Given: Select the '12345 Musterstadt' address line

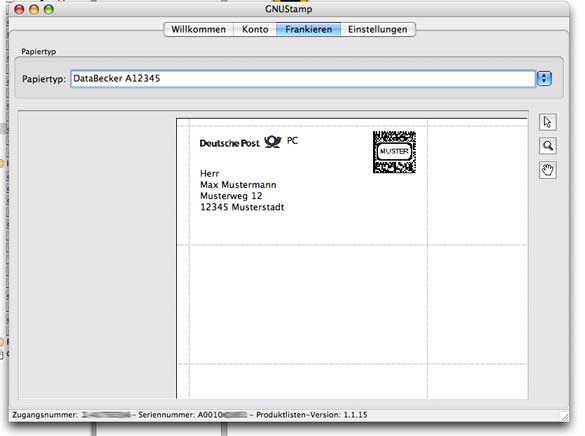Looking at the screenshot, I should (242, 207).
